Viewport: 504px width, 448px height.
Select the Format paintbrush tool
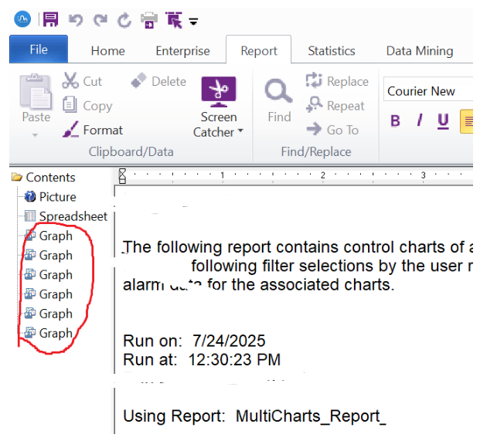tap(93, 130)
